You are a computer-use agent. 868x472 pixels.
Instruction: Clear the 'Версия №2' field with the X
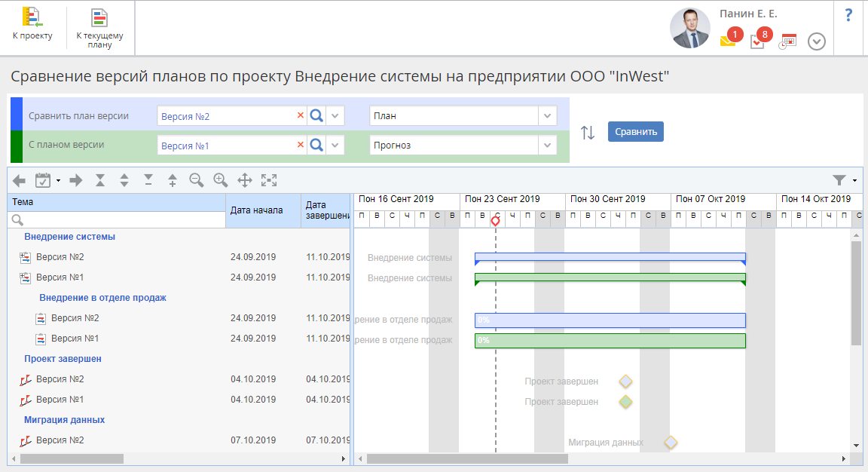coord(301,116)
